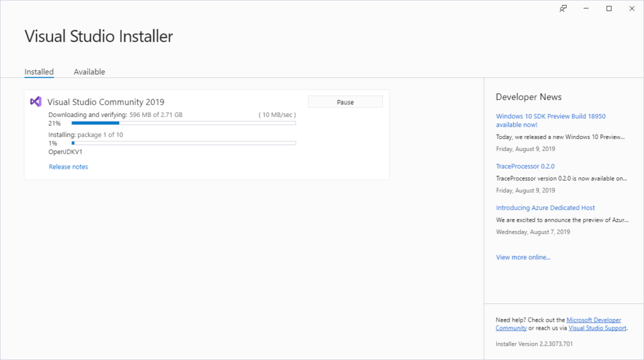This screenshot has width=644, height=360.
Task: Click the Wednesday, August 7, 2019 date
Action: click(x=533, y=232)
